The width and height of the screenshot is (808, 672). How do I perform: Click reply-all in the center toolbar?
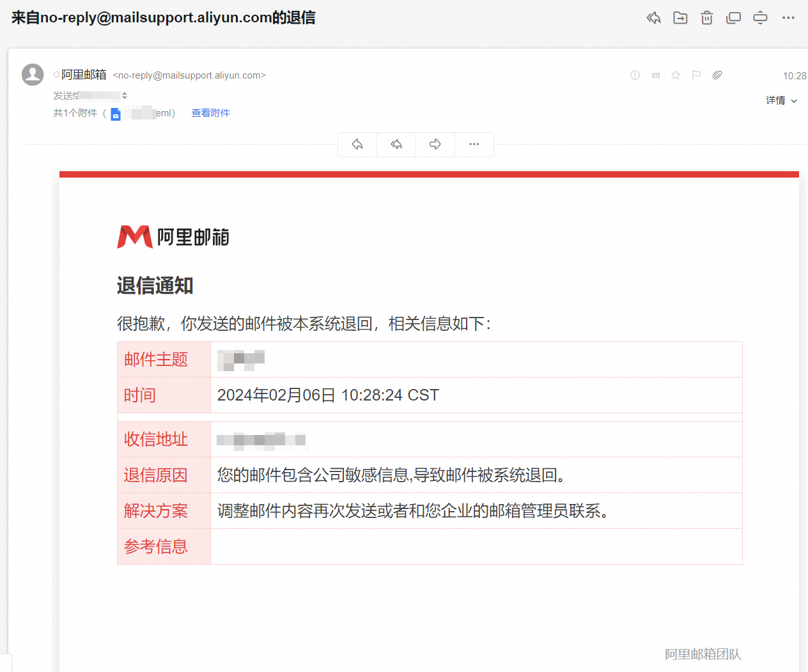point(396,144)
